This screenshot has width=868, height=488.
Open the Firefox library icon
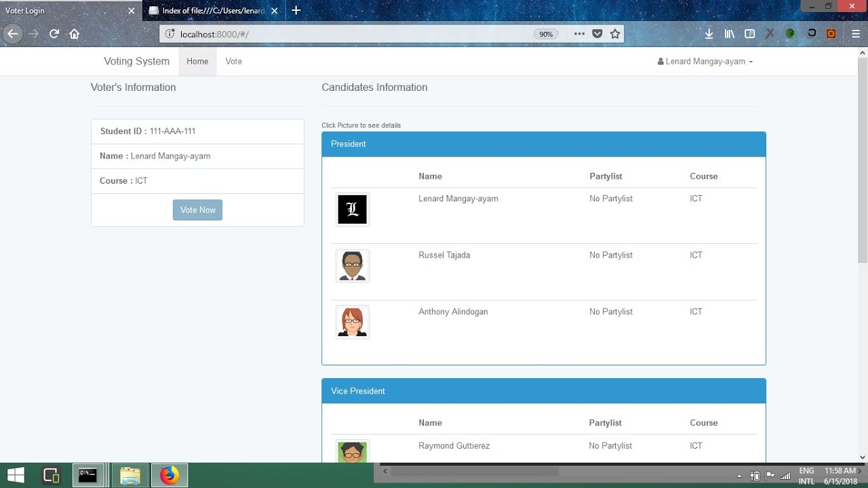730,34
